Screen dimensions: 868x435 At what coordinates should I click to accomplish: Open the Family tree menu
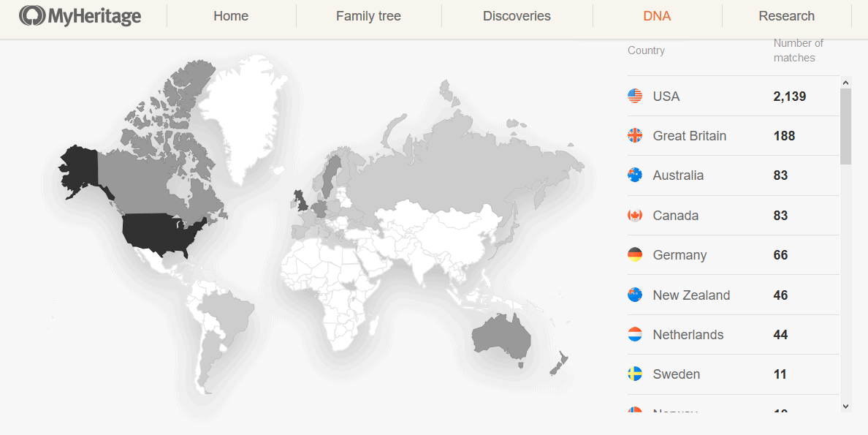tap(368, 16)
